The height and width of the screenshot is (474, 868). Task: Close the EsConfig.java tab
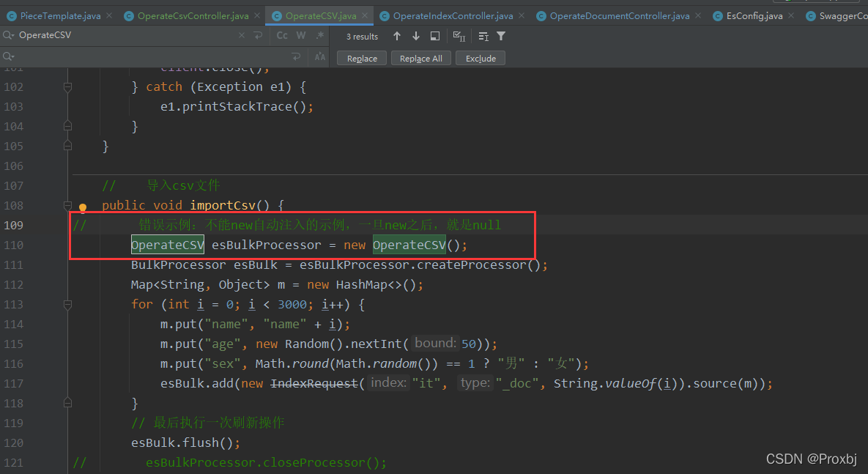791,16
